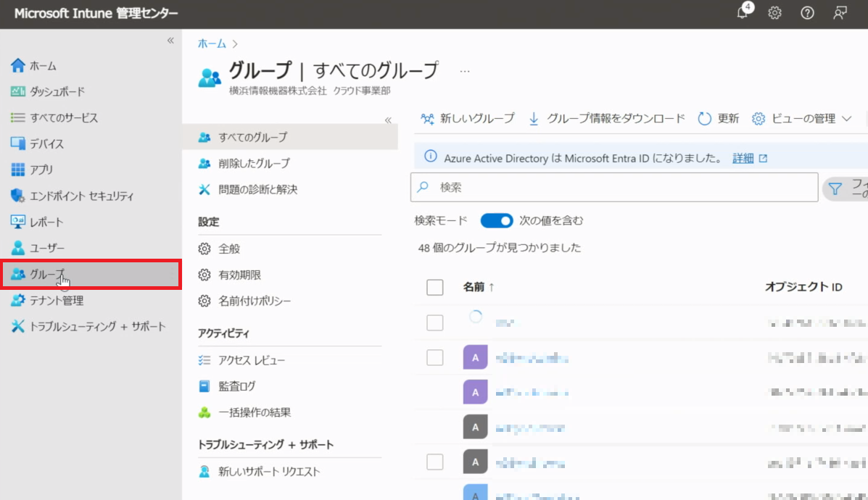Click the Troubleshooting + support wrench icon

pos(17,326)
